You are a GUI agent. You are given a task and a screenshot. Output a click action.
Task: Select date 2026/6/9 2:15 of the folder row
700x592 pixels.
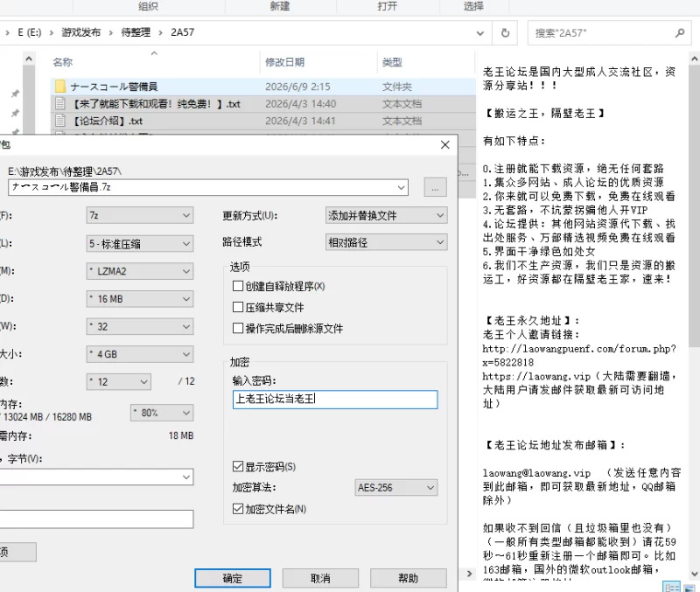[297, 87]
